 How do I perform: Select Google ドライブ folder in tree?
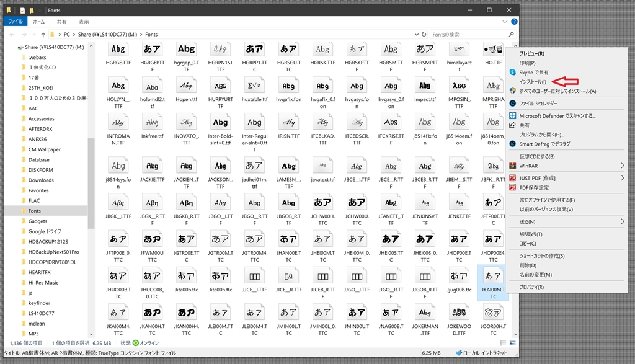45,231
